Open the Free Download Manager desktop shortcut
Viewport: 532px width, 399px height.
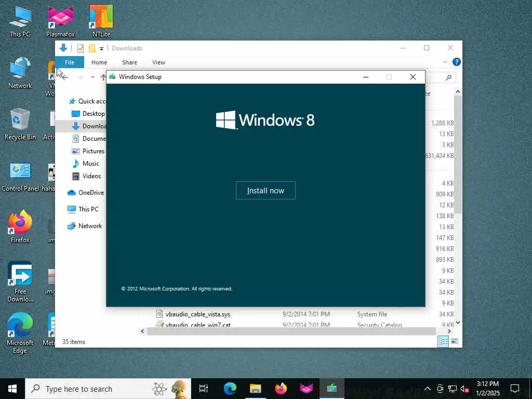[20, 282]
